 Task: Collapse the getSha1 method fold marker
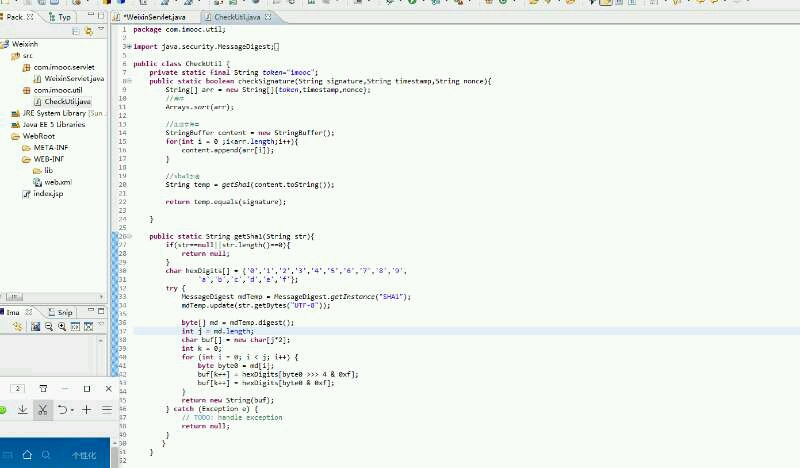click(129, 236)
